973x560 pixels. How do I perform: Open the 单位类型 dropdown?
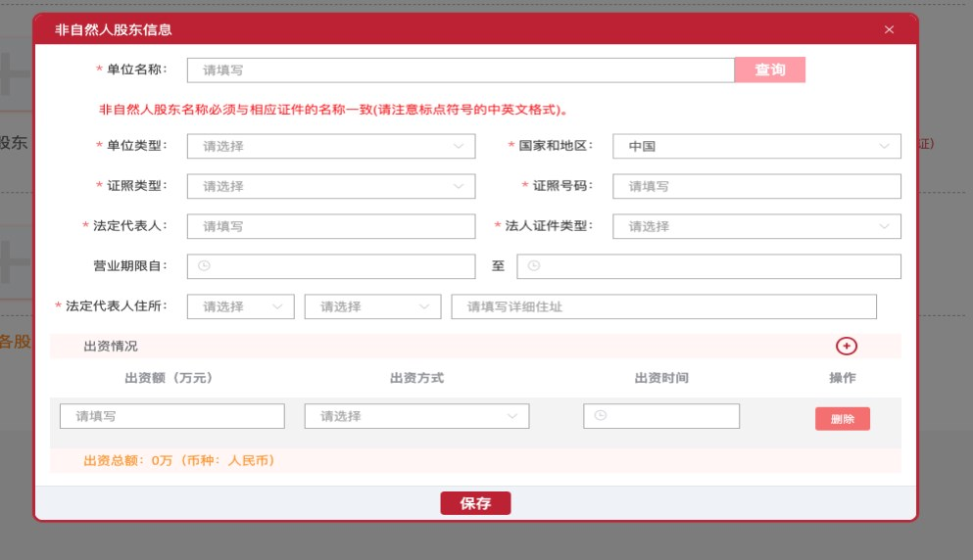click(x=330, y=146)
